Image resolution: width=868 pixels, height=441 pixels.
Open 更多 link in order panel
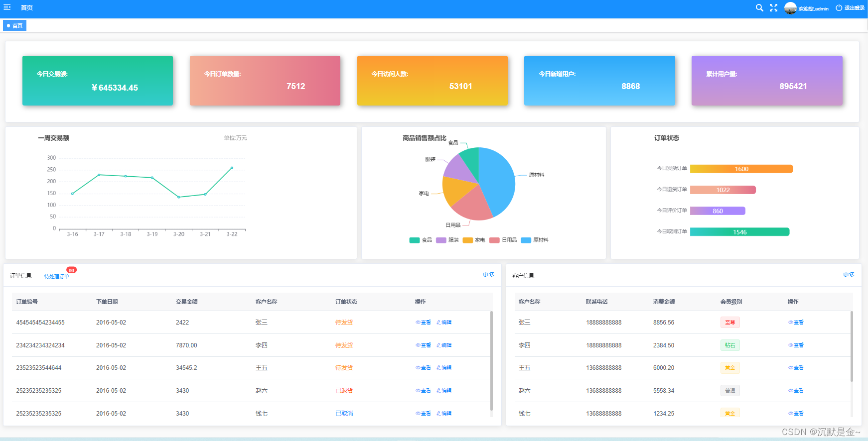coord(488,275)
